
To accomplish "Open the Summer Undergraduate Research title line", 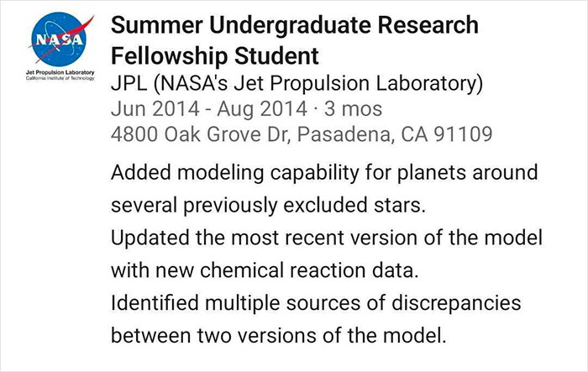I will (x=295, y=27).
